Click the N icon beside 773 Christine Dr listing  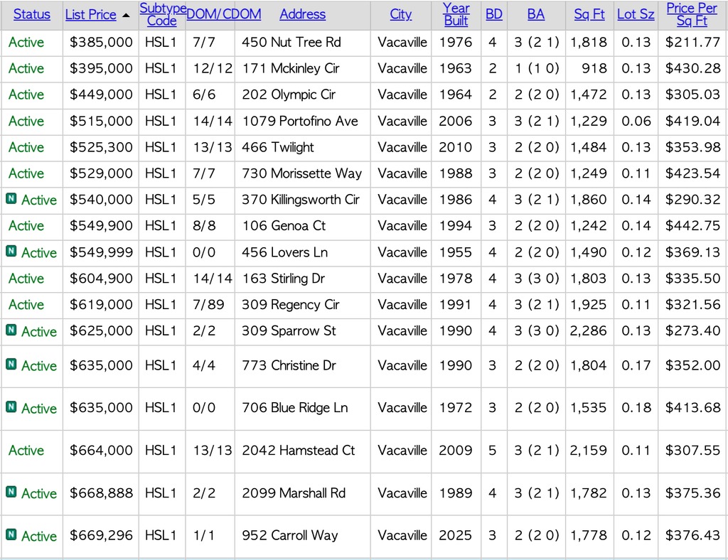(x=10, y=365)
